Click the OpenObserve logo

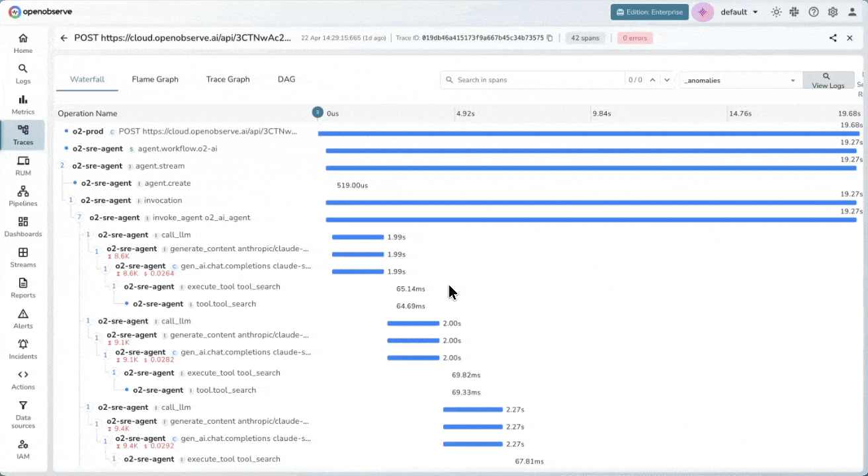41,12
